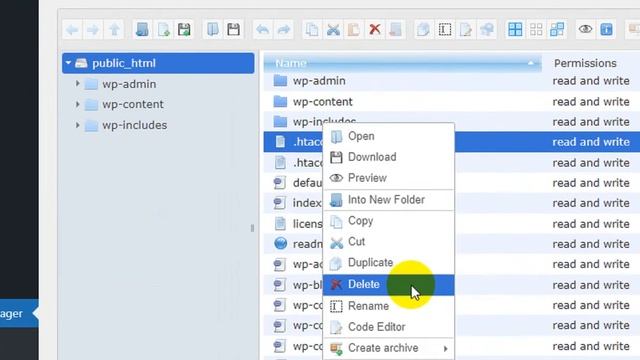Choose Open in context menu
This screenshot has width=640, height=360.
point(389,136)
